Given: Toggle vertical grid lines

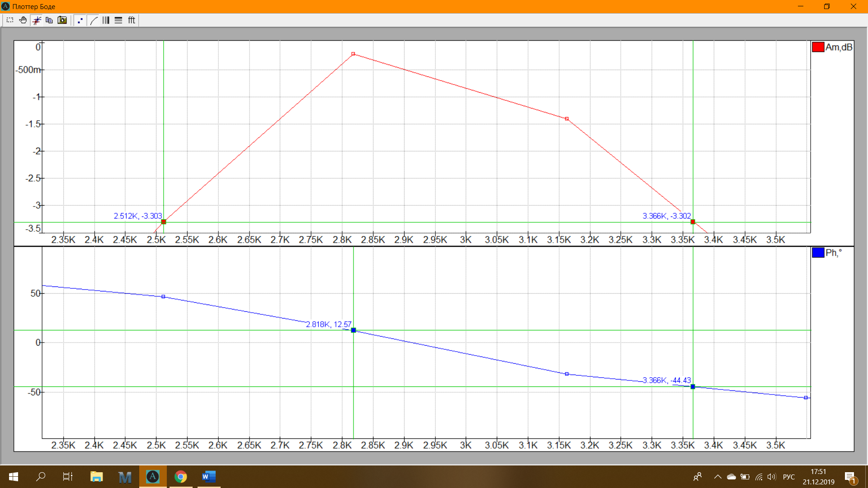Looking at the screenshot, I should click(106, 20).
